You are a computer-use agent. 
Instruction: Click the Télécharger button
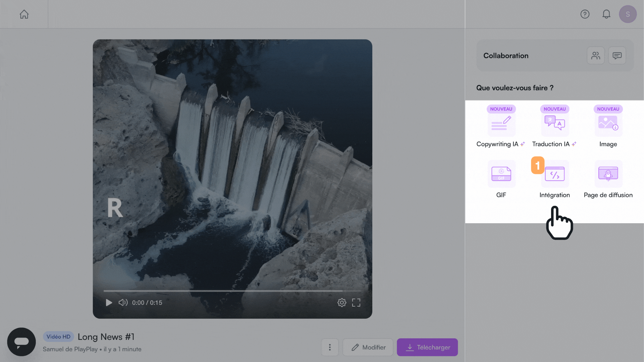pos(427,347)
